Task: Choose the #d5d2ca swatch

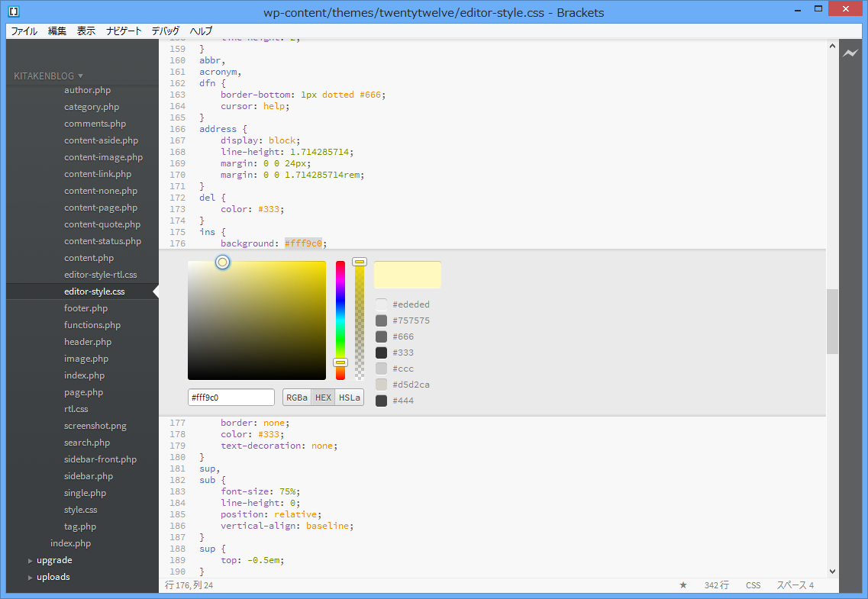Action: point(382,385)
